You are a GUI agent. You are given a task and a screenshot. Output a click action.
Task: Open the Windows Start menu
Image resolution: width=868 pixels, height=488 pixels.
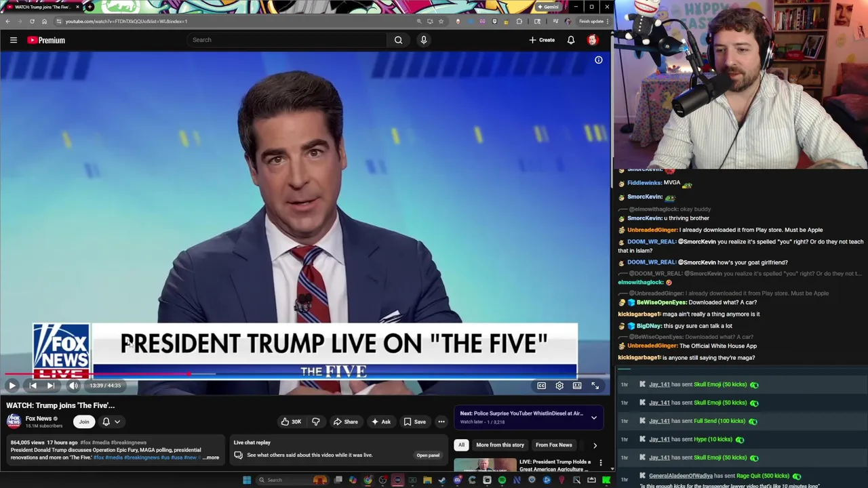point(247,480)
